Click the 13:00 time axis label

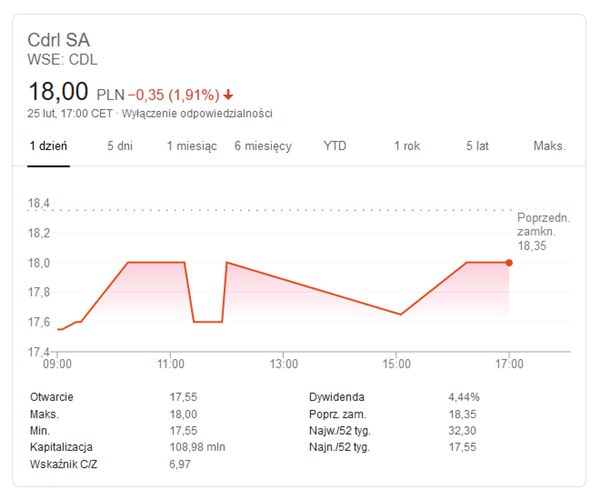click(283, 364)
